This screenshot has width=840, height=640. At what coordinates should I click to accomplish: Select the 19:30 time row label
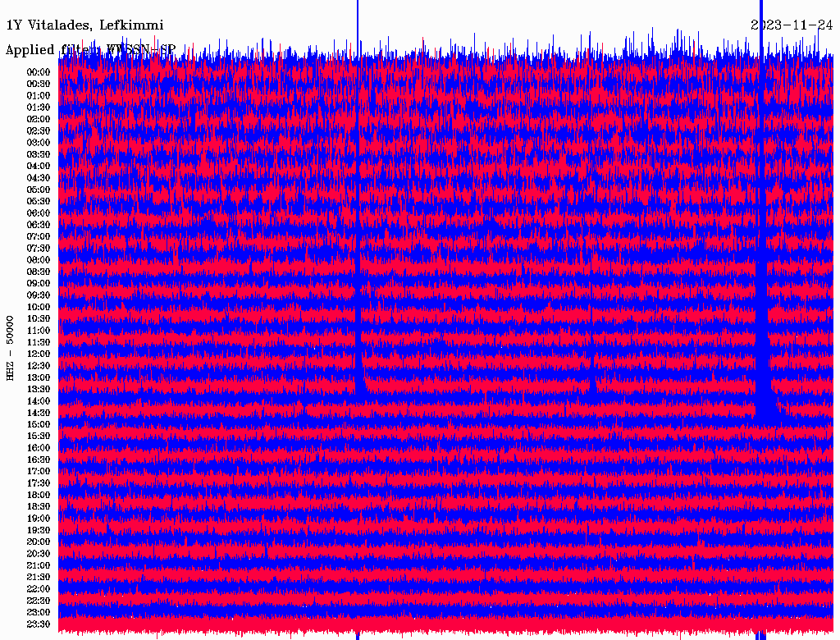tap(39, 531)
